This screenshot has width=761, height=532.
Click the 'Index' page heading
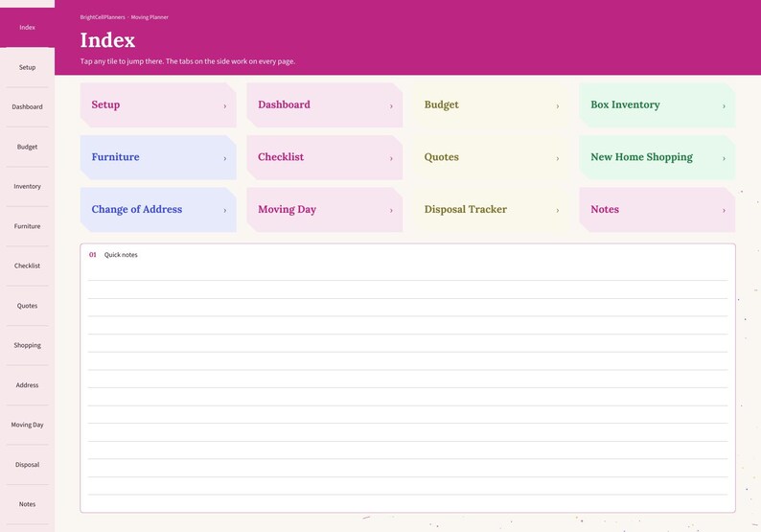[107, 40]
